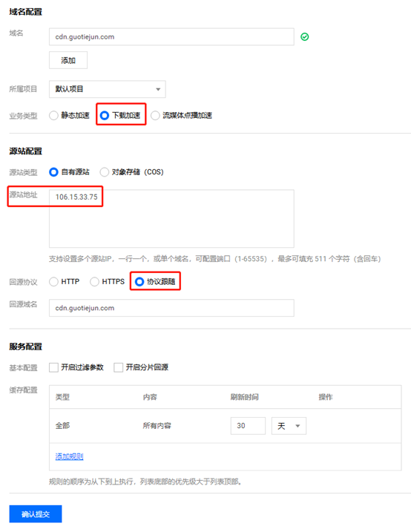Screen dimensions: 411x532
Task: Click the refresh time input showing 30
Action: pos(248,426)
